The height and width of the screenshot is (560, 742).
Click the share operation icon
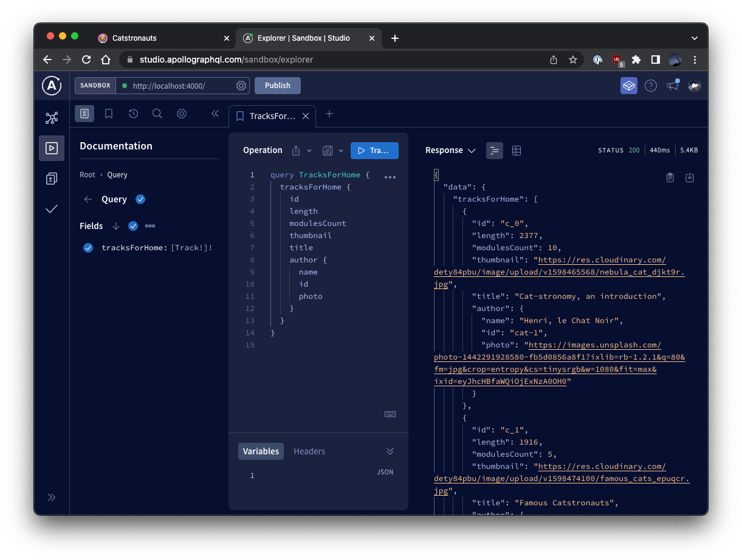coord(296,151)
